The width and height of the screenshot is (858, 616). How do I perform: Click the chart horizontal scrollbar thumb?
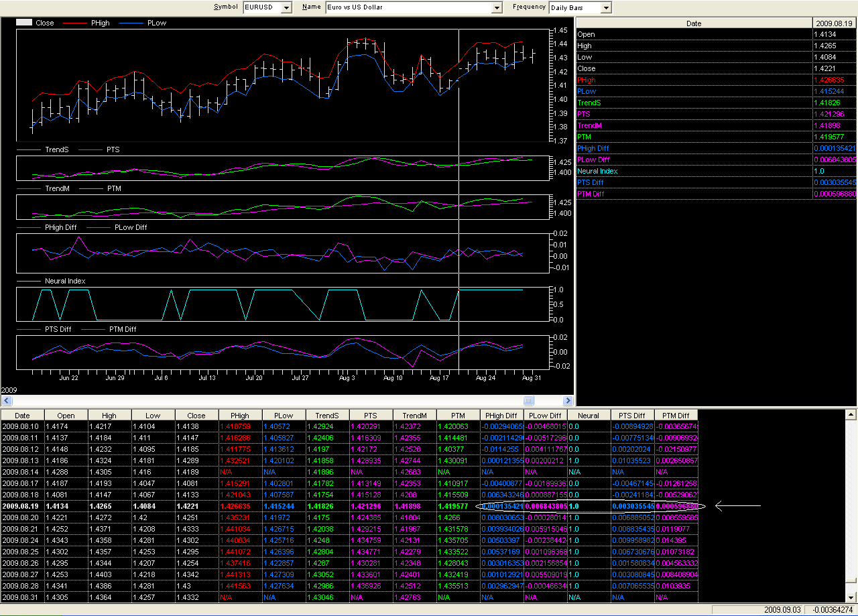528,401
